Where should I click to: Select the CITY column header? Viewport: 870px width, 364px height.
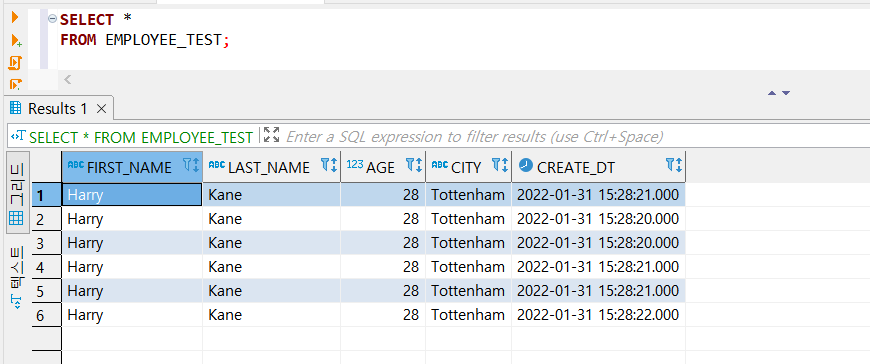[x=468, y=166]
